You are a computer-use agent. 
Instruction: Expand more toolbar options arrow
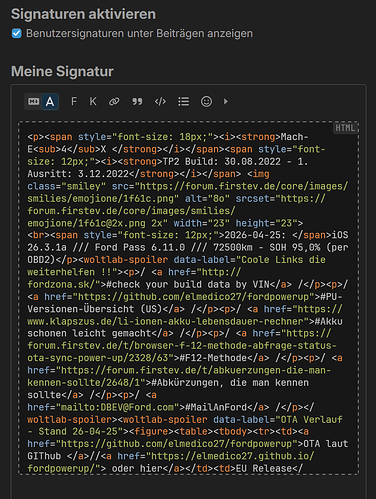point(226,101)
